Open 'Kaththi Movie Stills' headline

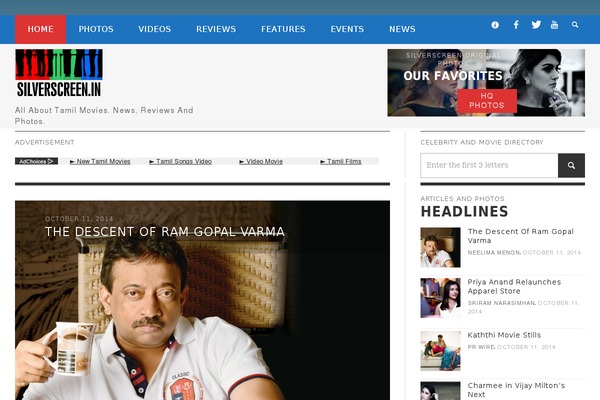(504, 335)
